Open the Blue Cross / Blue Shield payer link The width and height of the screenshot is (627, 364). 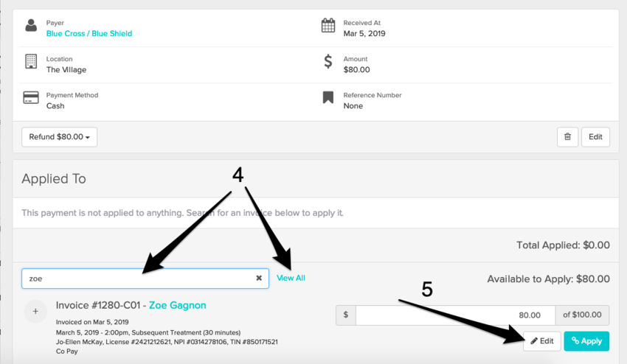(89, 33)
